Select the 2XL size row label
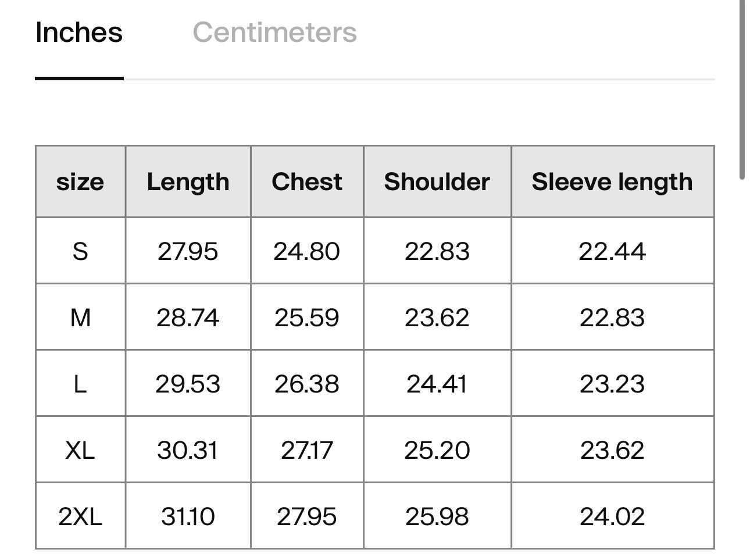This screenshot has height=560, width=750. pyautogui.click(x=80, y=516)
